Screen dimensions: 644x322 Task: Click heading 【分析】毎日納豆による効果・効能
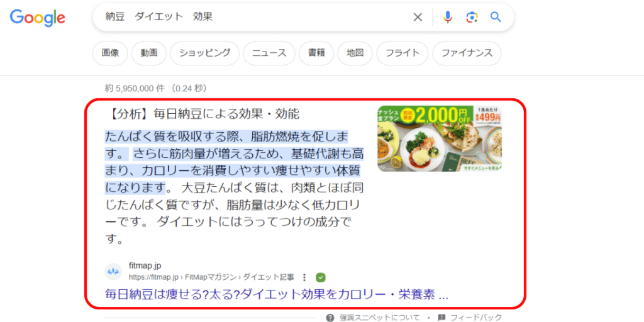click(203, 114)
